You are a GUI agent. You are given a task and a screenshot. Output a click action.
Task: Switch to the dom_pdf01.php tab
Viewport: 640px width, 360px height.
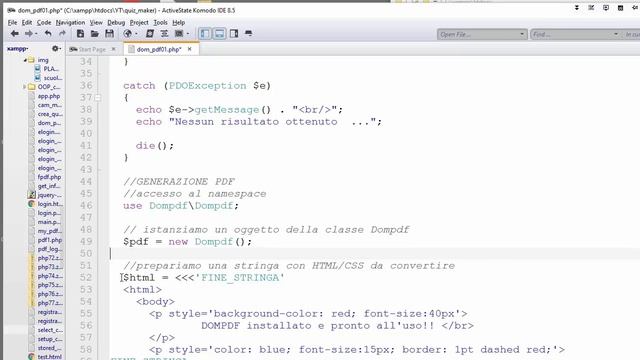point(158,49)
